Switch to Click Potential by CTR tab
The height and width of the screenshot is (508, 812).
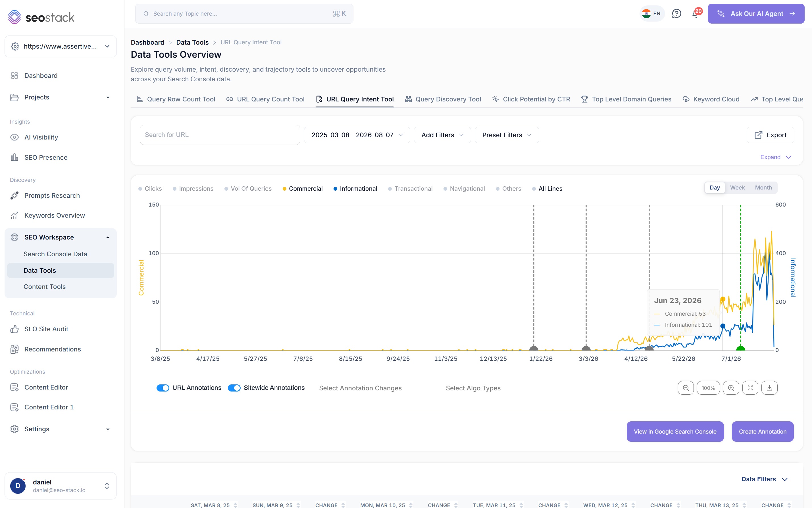531,99
